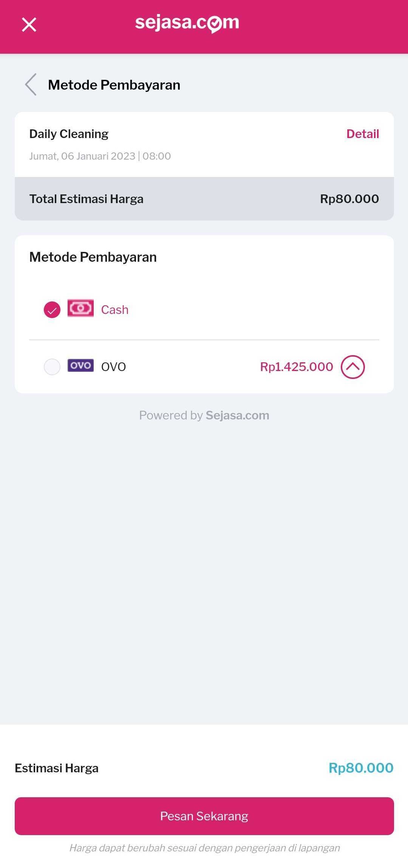Tap the blue Rp80.000 estimated price
The height and width of the screenshot is (868, 408).
tap(361, 768)
